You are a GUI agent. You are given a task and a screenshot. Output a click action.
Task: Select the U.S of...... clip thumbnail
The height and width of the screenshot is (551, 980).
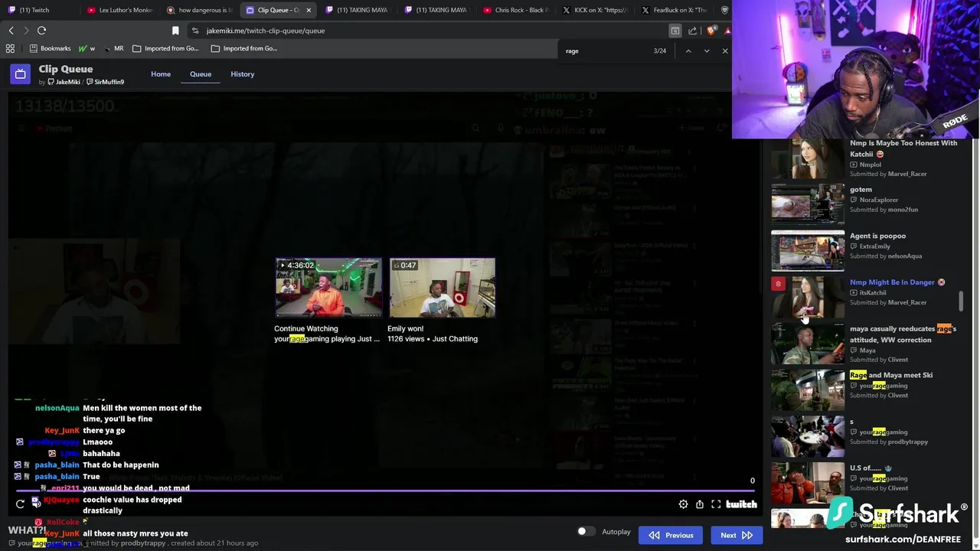(808, 483)
